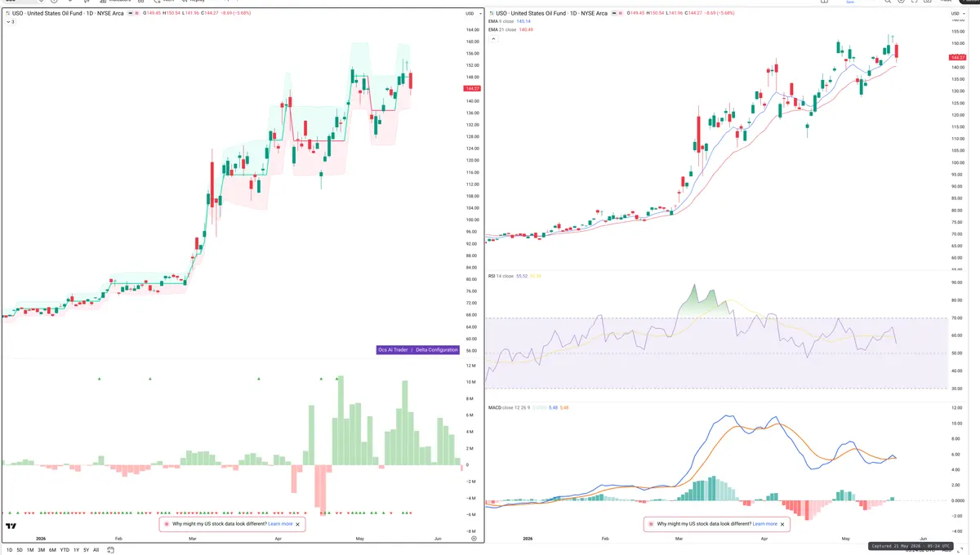The image size is (980, 555).
Task: Click the 160.00 level on left price scale
Action: click(472, 42)
